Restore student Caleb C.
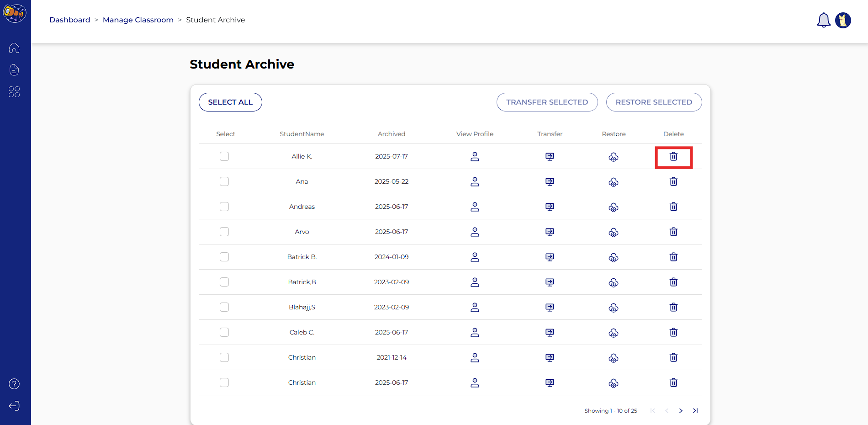The height and width of the screenshot is (425, 868). tap(614, 333)
